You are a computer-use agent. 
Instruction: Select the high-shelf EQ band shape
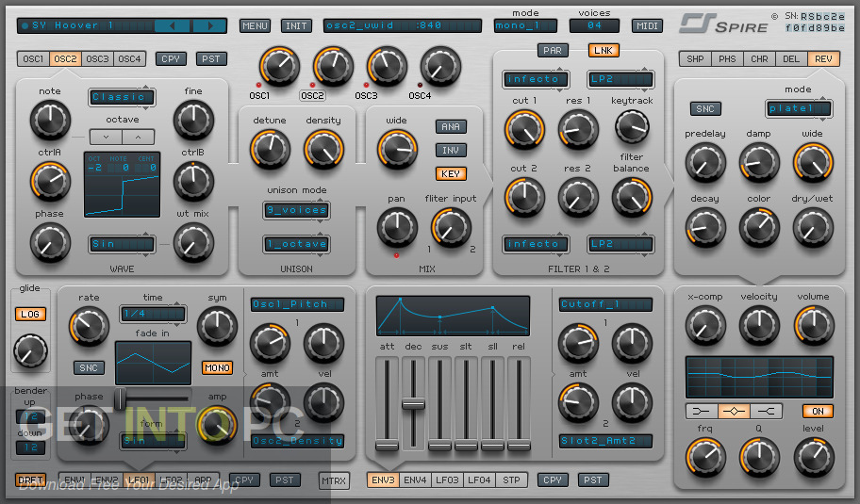click(x=767, y=411)
